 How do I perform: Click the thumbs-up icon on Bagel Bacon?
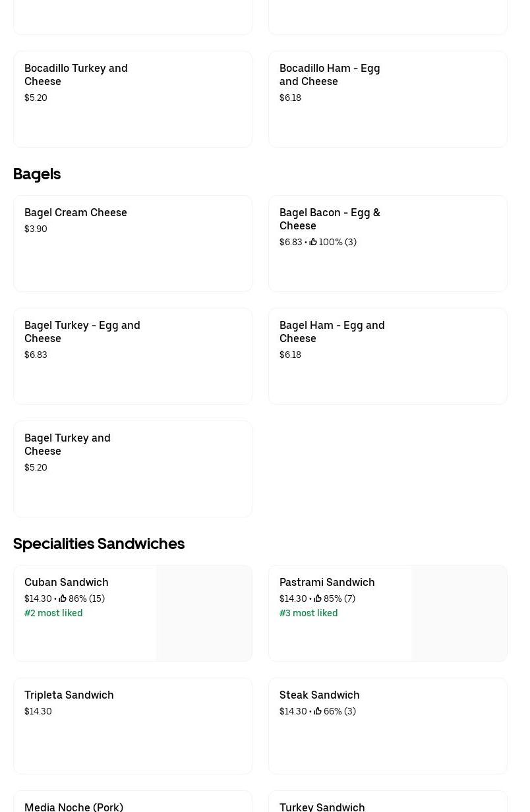313,242
